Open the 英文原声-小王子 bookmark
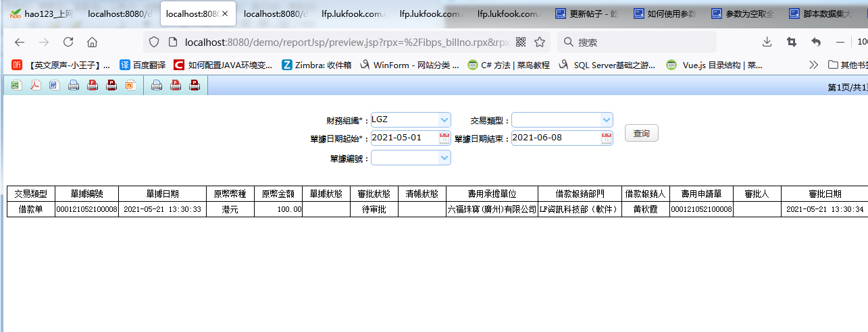 61,65
